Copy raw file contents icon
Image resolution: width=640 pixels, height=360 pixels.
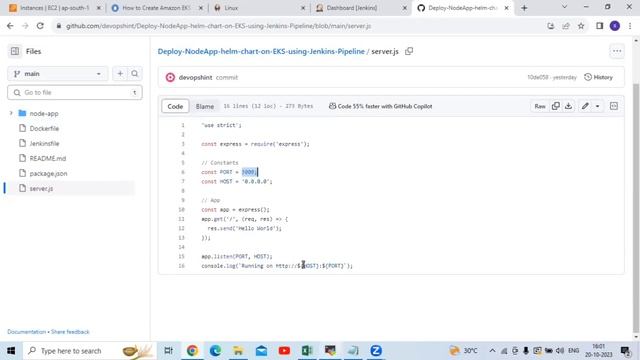pos(556,106)
